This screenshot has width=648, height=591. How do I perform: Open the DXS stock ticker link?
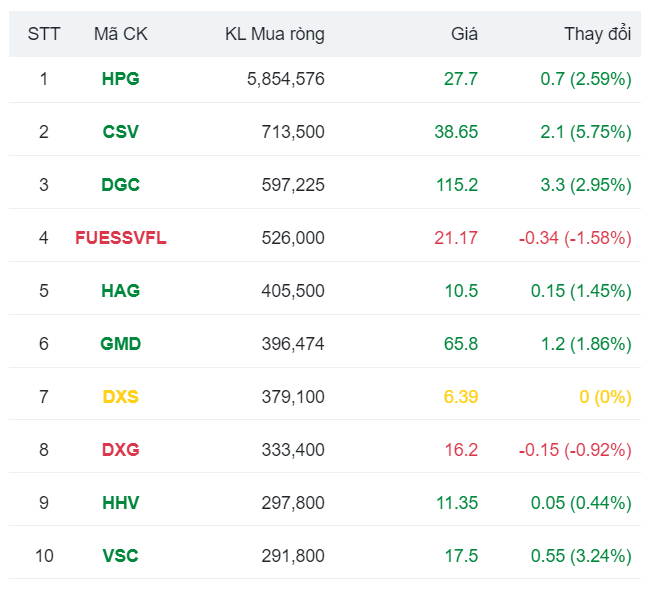pos(120,396)
